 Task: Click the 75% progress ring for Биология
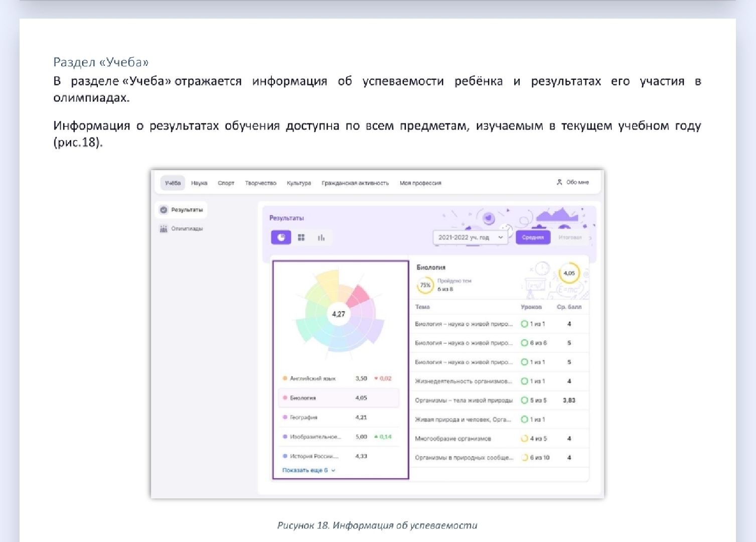click(424, 285)
